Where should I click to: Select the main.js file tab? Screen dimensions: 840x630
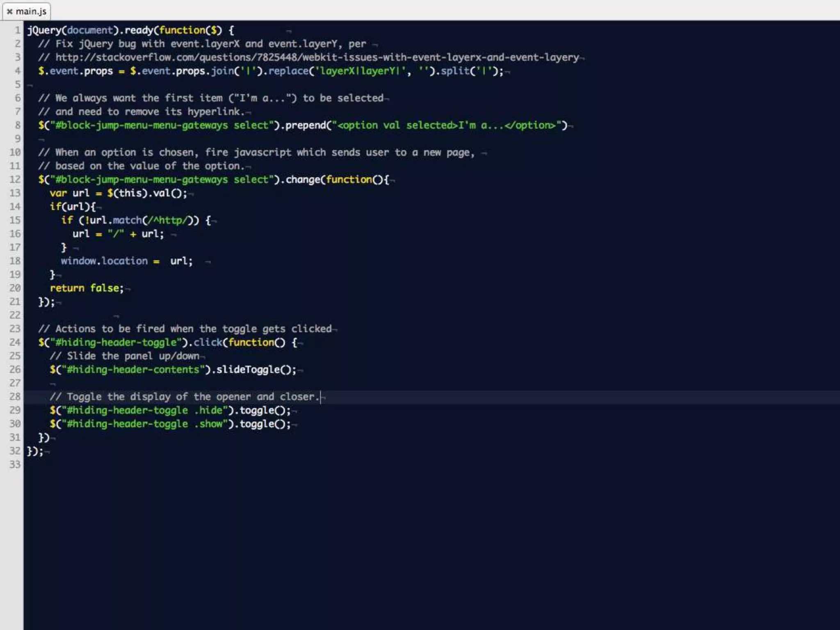31,11
